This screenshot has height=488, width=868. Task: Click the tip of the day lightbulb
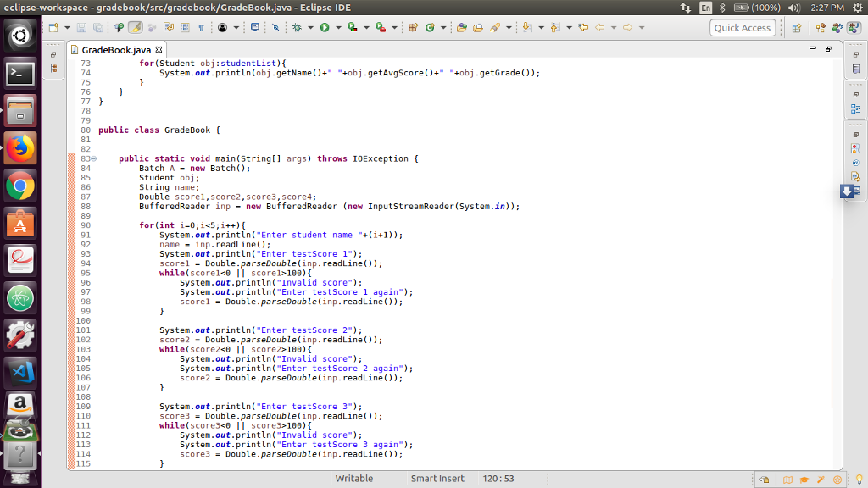860,480
